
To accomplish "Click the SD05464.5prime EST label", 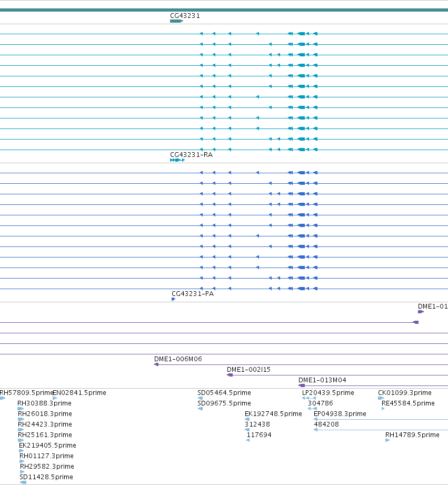I will pyautogui.click(x=224, y=393).
